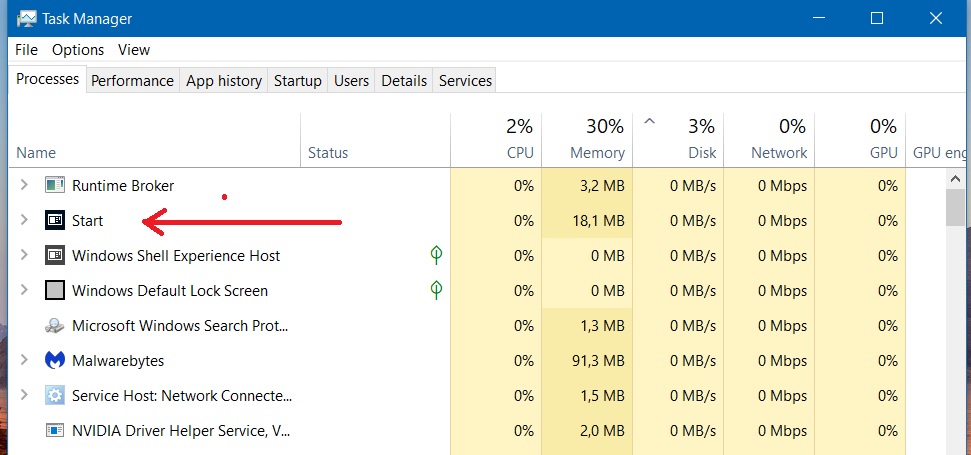This screenshot has height=455, width=971.
Task: Expand the Service Host: Network Connected group
Action: point(24,395)
